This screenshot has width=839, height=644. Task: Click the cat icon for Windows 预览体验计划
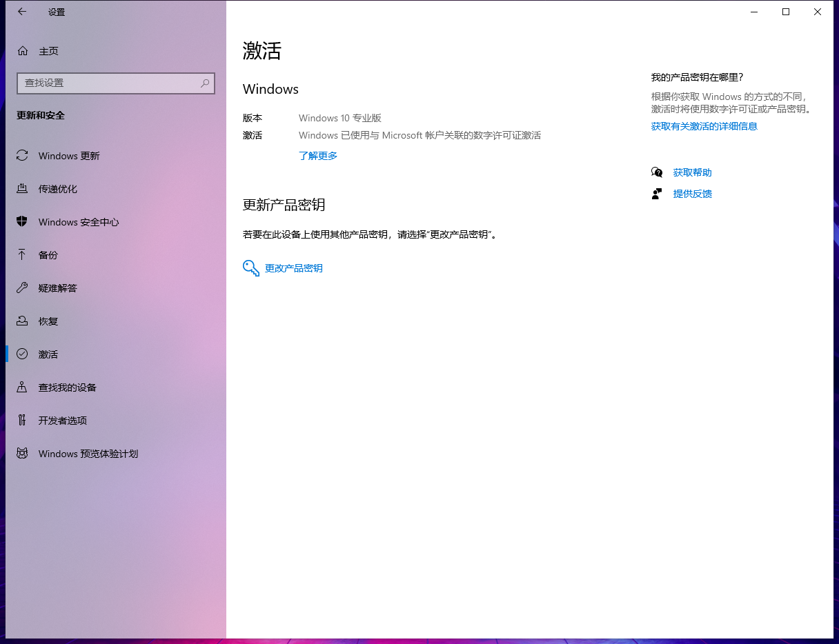(x=22, y=454)
